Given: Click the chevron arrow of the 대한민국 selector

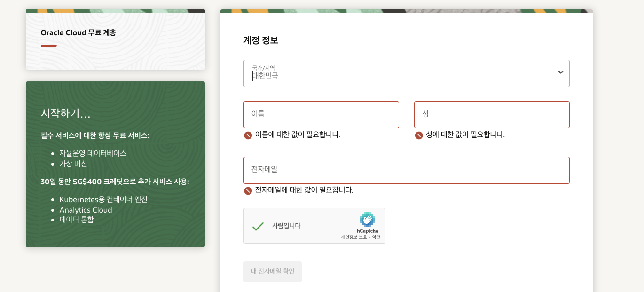Looking at the screenshot, I should pos(560,72).
